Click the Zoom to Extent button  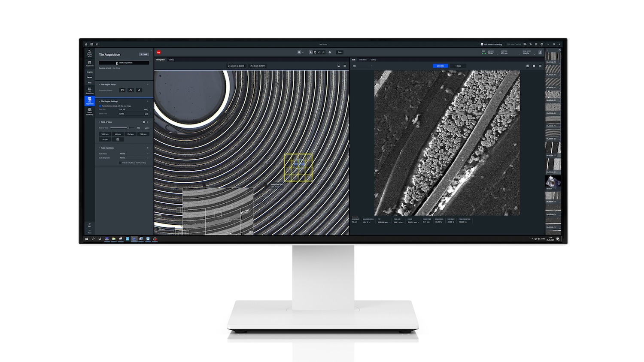pyautogui.click(x=236, y=66)
